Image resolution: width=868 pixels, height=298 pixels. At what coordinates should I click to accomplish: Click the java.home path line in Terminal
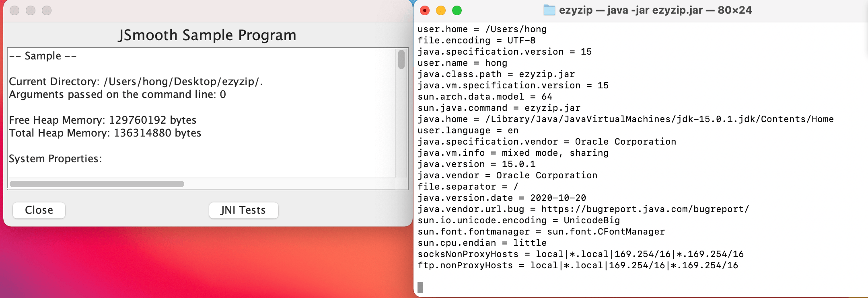626,119
